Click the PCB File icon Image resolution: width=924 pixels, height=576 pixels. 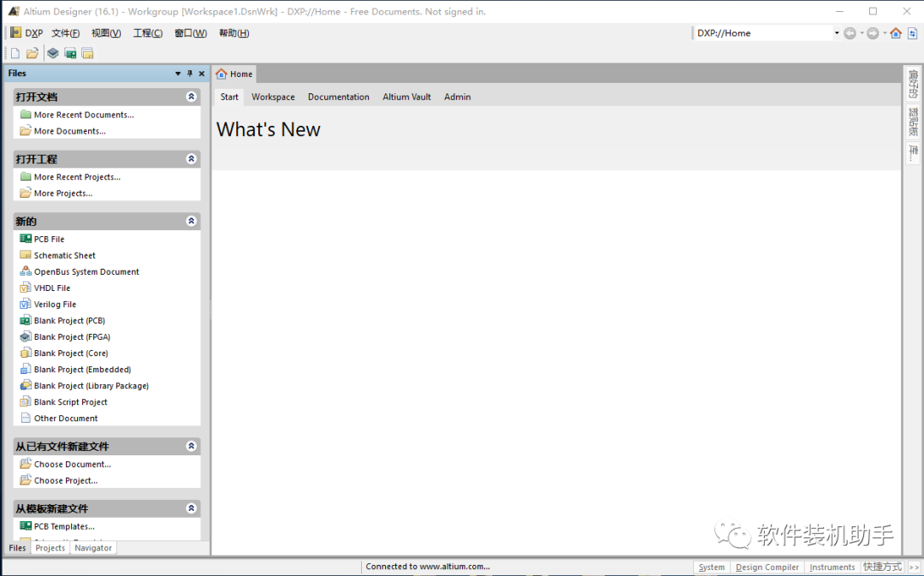tap(26, 239)
